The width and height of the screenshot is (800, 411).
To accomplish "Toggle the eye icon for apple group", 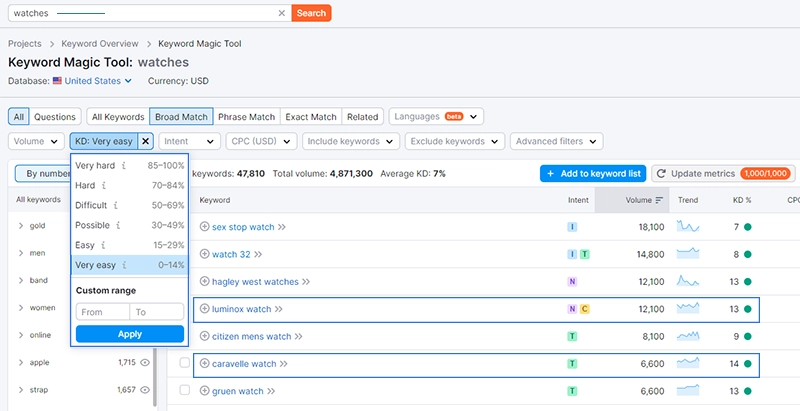I will point(145,362).
